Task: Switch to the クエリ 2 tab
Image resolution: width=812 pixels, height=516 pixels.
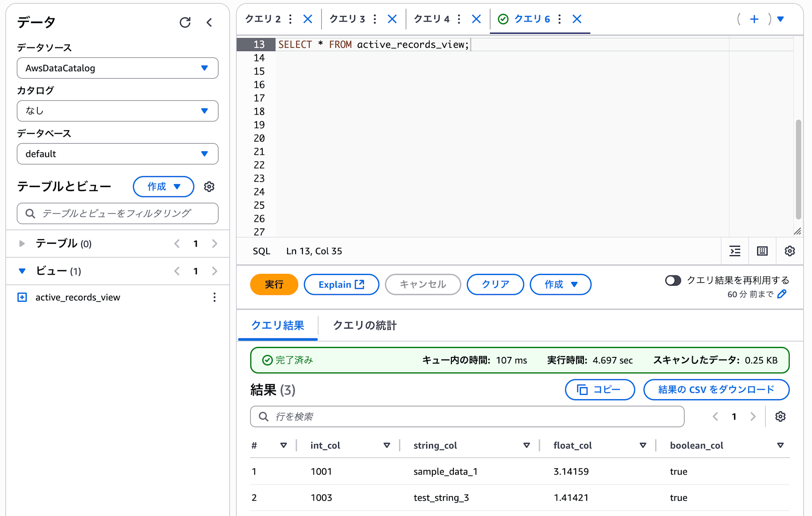Action: [x=263, y=19]
